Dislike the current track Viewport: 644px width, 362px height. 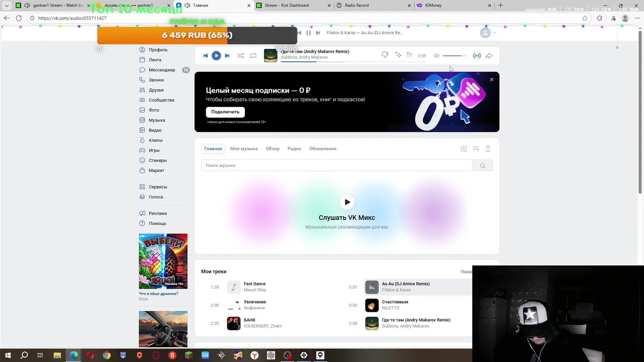click(x=385, y=55)
